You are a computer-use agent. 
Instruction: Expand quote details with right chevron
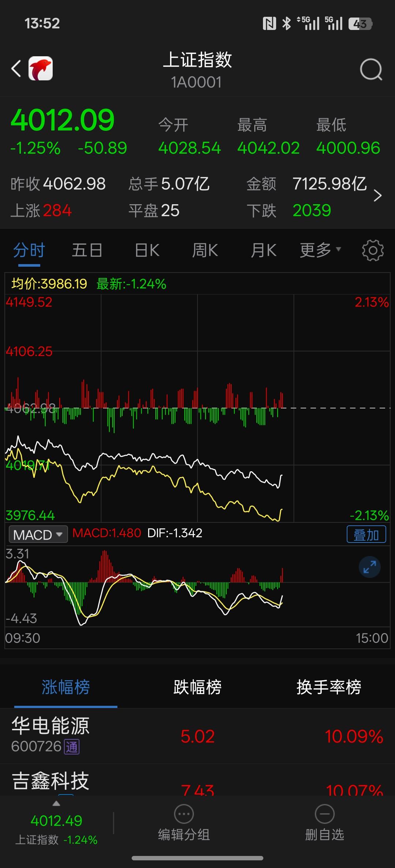pyautogui.click(x=378, y=196)
